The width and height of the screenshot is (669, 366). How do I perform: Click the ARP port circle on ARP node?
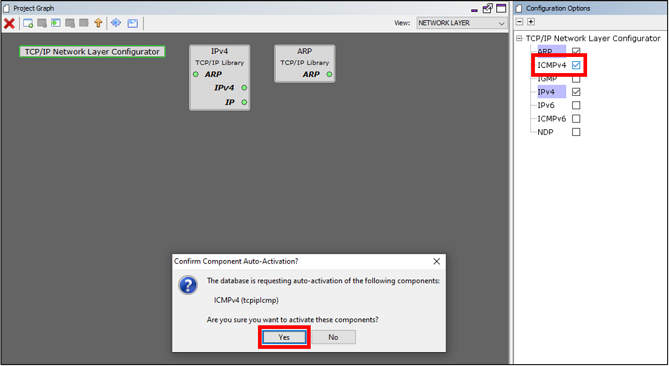click(329, 74)
